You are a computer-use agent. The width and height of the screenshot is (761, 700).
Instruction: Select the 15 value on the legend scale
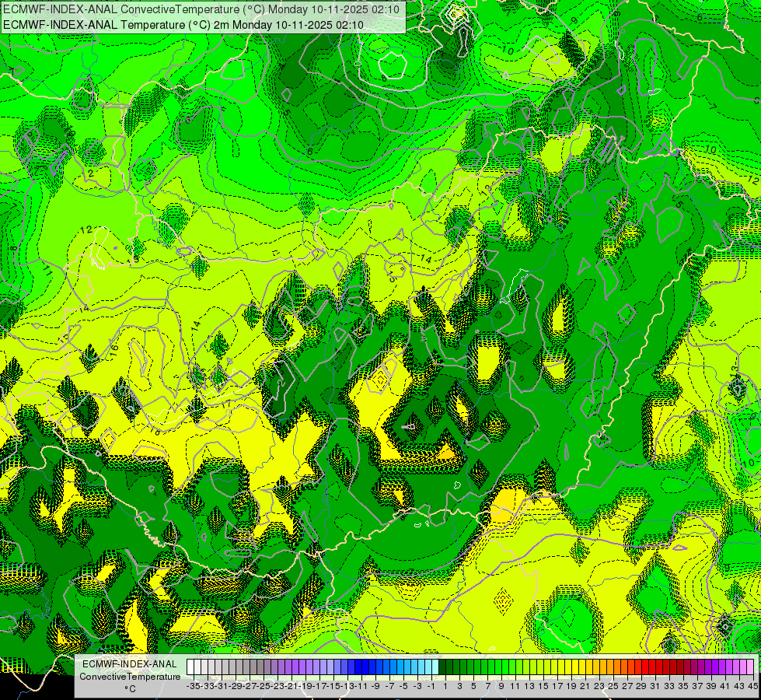[x=543, y=686]
